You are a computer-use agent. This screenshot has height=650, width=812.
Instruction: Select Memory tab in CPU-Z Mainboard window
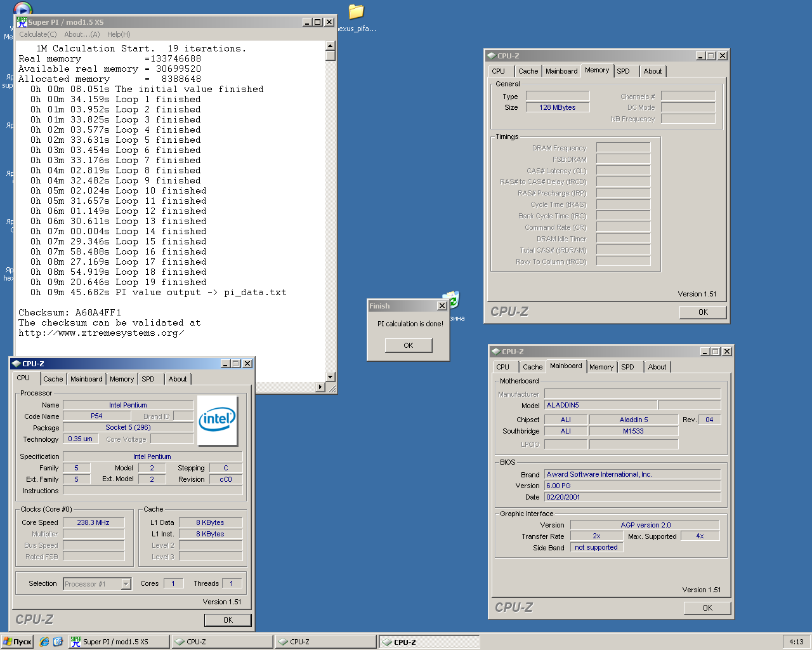tap(601, 367)
